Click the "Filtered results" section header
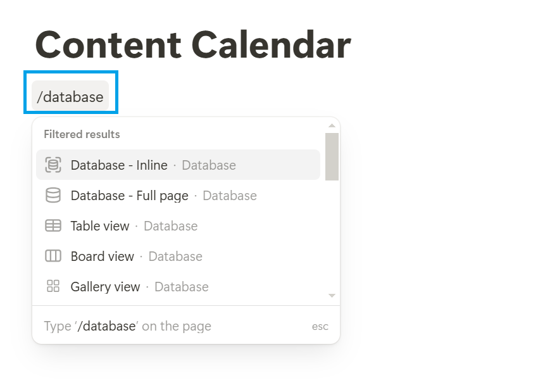The height and width of the screenshot is (392, 538). pos(82,134)
